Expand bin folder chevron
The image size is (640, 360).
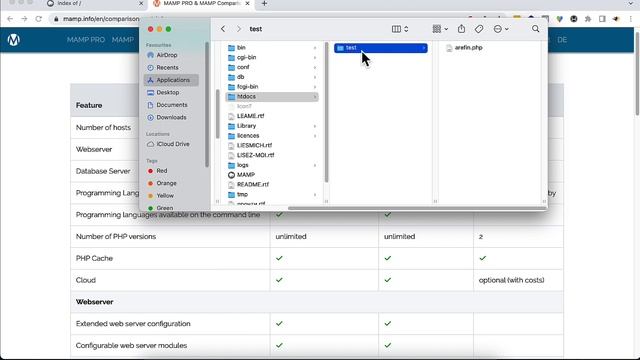point(315,48)
